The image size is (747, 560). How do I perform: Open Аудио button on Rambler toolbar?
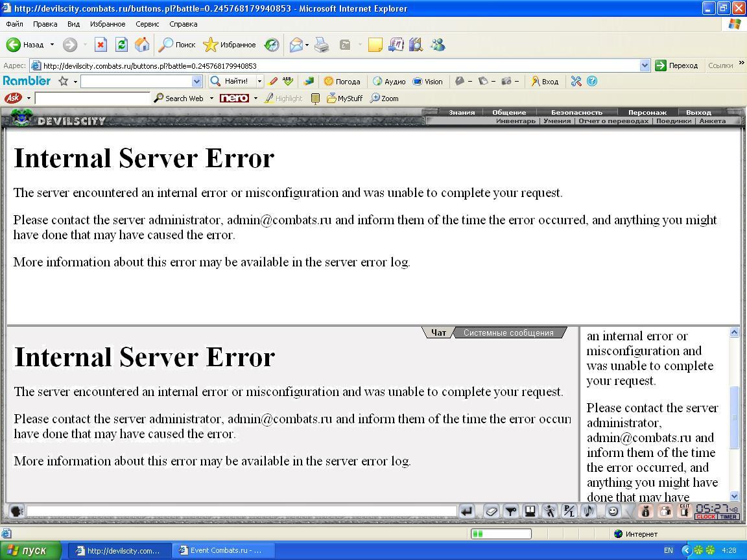pos(389,82)
